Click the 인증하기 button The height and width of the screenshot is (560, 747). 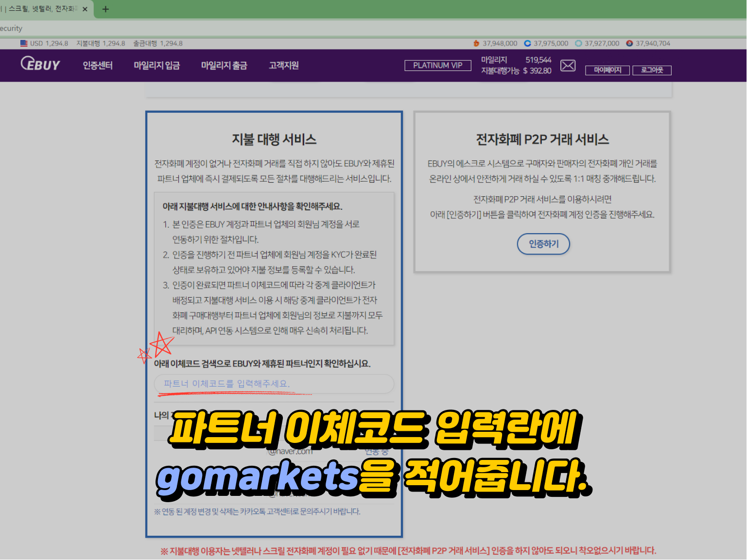tap(543, 244)
